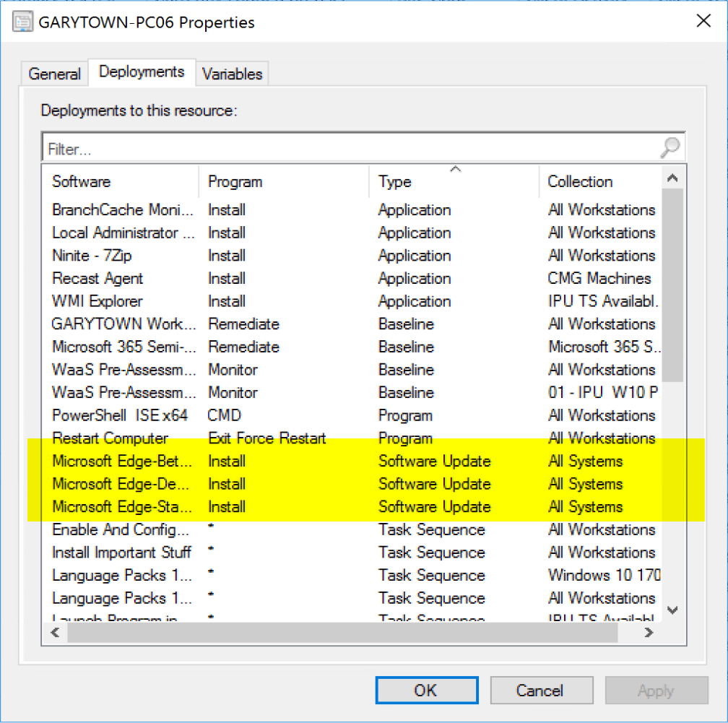The image size is (728, 723).
Task: Sort deployments by the Collection column
Action: 581,181
